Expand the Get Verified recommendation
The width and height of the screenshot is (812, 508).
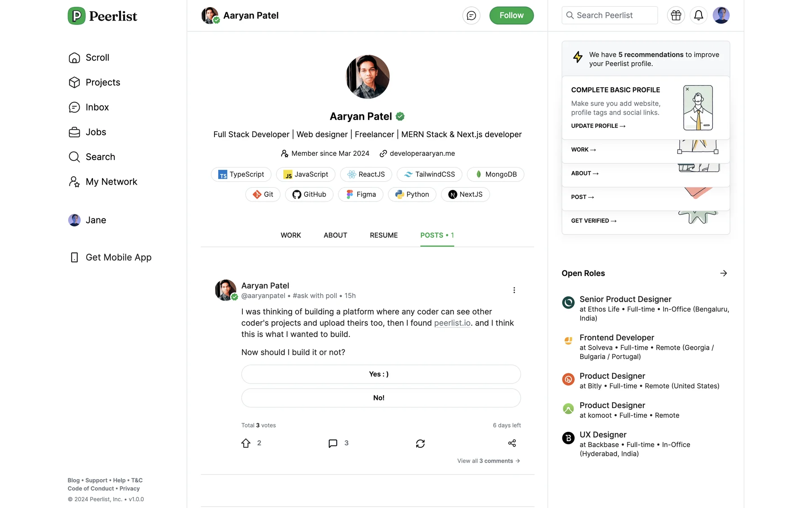click(593, 221)
